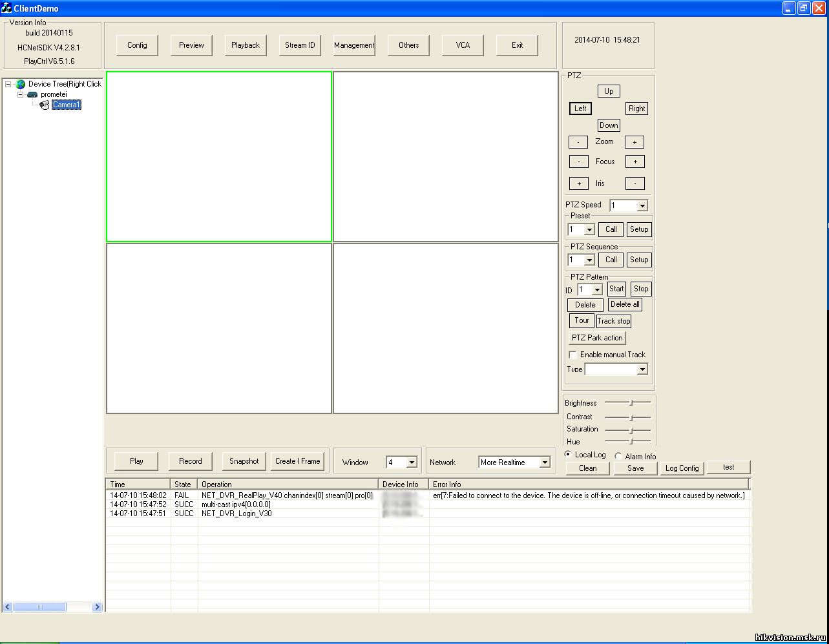Viewport: 829px width, 644px height.
Task: Open the Preset number dropdown
Action: point(589,230)
